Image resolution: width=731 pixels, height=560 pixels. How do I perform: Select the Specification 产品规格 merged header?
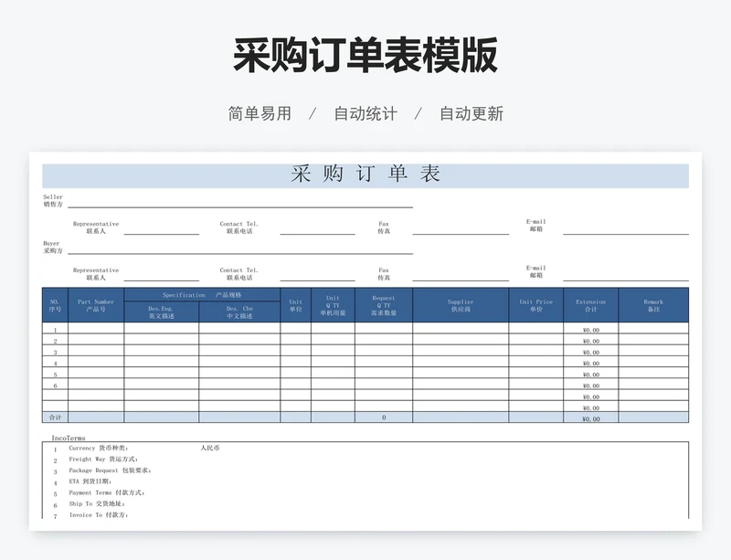coord(202,295)
